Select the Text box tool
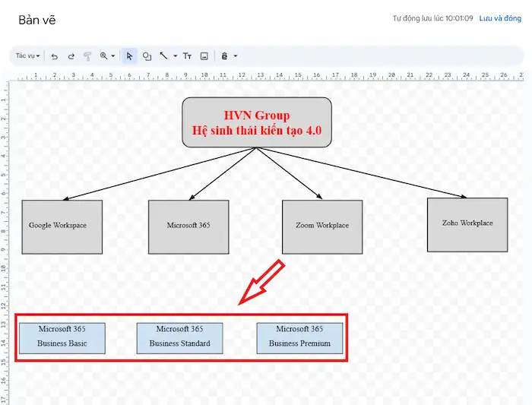Image resolution: width=532 pixels, height=405 pixels. coord(187,56)
